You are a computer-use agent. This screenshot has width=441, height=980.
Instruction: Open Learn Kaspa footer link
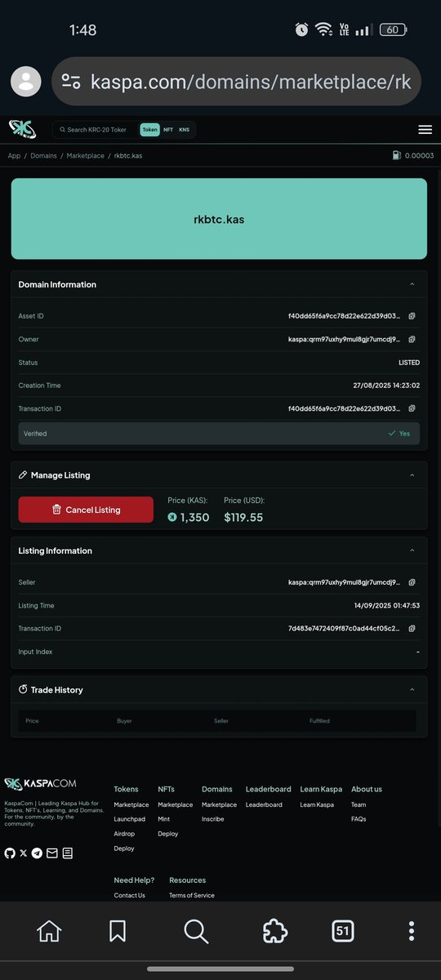(x=317, y=804)
